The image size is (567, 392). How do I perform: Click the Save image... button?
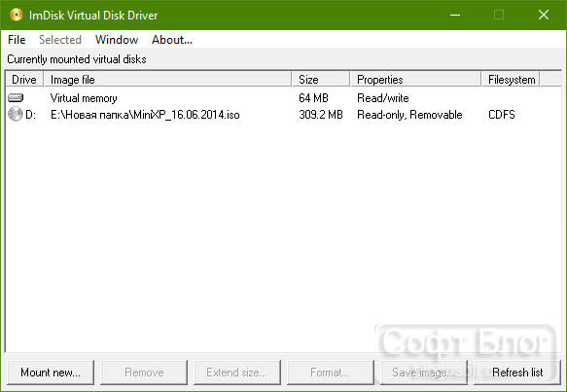click(x=424, y=373)
